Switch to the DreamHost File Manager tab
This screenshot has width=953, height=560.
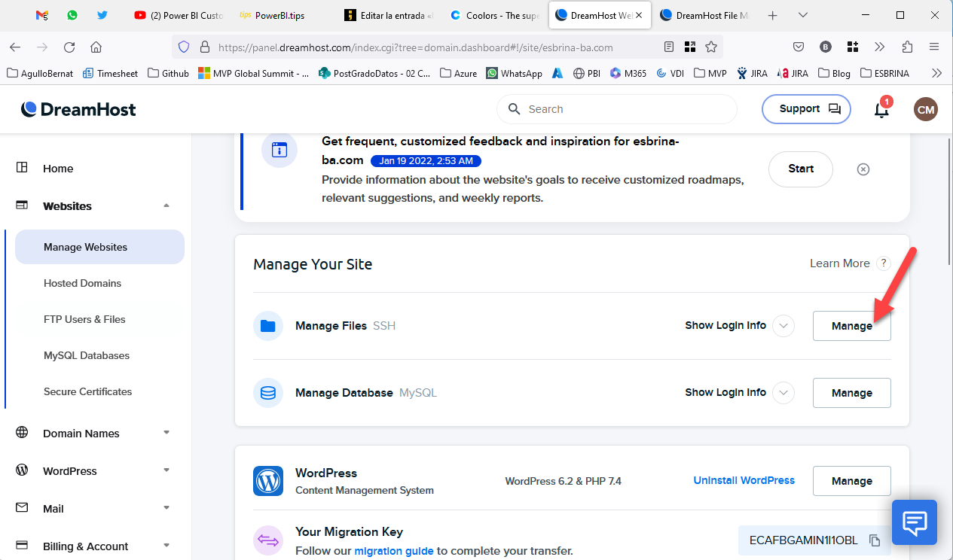(704, 15)
